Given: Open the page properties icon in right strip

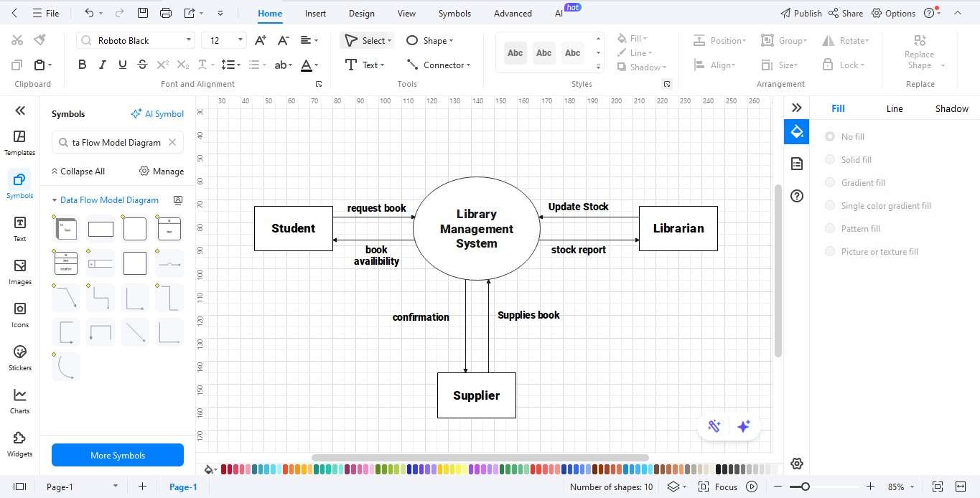Looking at the screenshot, I should click(x=796, y=164).
